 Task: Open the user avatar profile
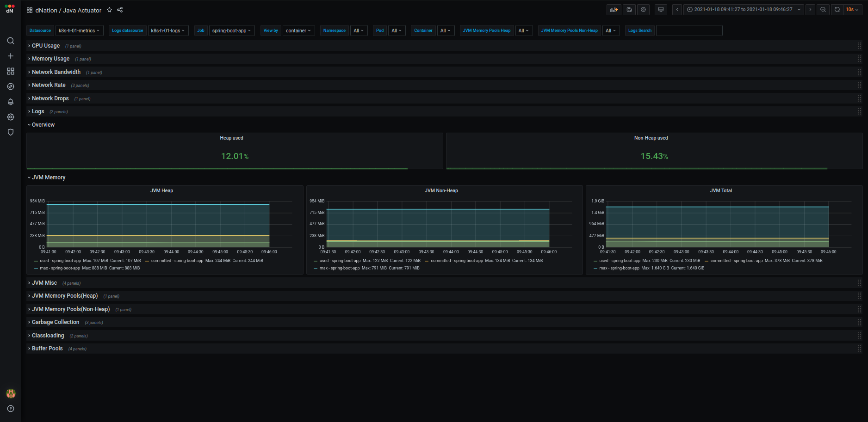coord(11,393)
